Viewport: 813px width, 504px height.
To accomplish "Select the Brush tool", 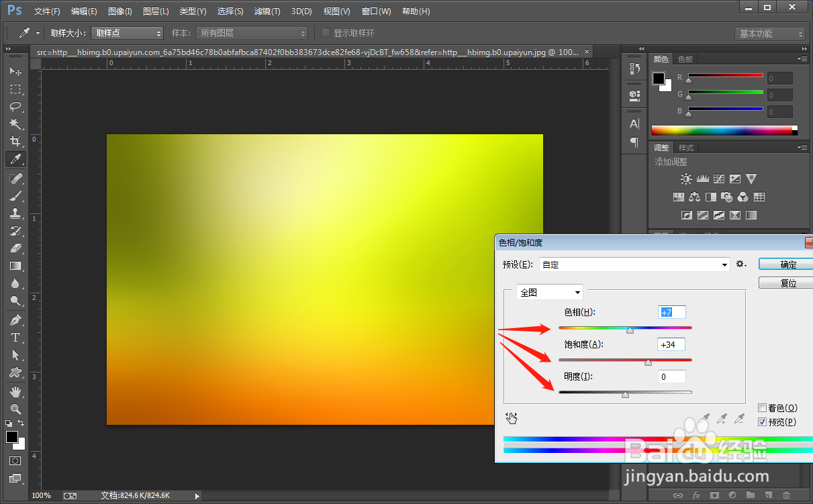I will (15, 195).
